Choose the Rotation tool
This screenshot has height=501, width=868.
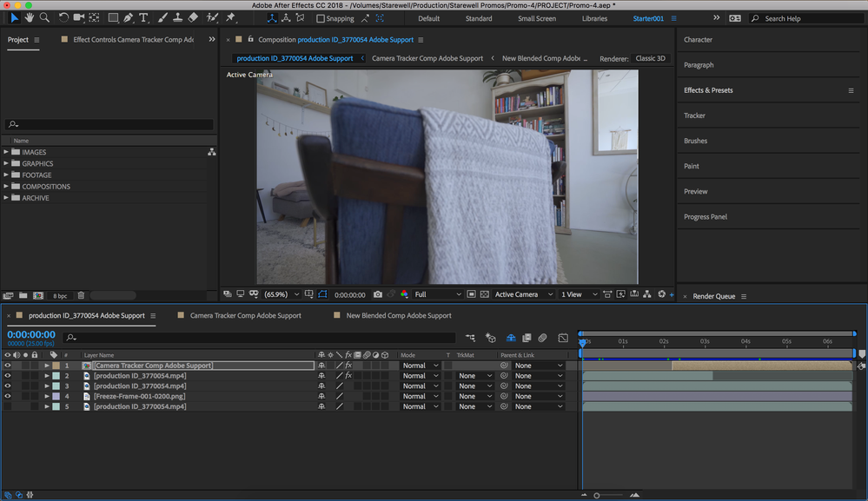[63, 17]
